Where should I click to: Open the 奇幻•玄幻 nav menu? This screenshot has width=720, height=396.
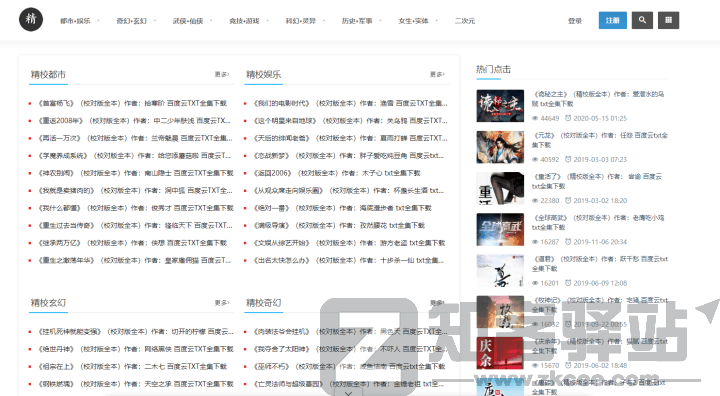click(131, 21)
